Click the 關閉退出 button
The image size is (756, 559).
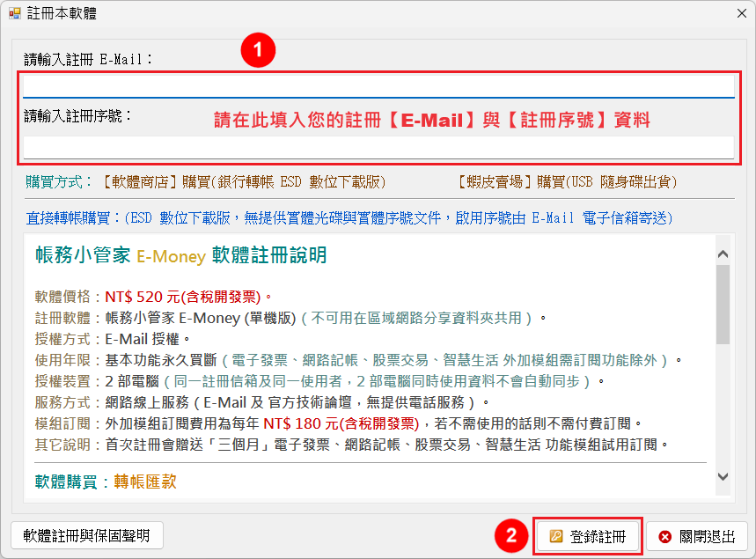point(696,536)
